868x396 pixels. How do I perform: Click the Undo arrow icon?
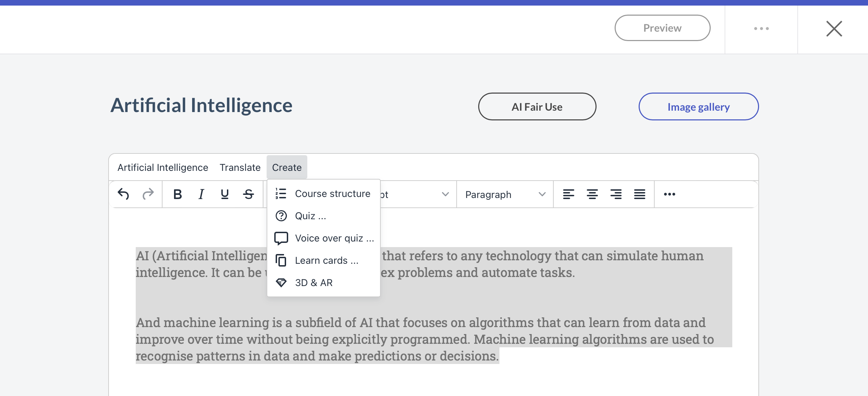pos(124,194)
